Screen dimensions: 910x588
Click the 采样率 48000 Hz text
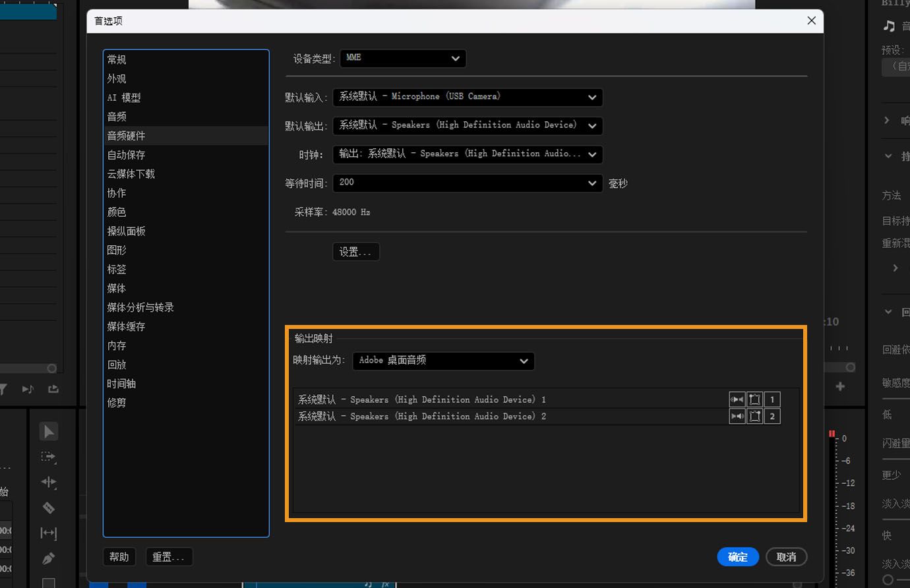332,212
